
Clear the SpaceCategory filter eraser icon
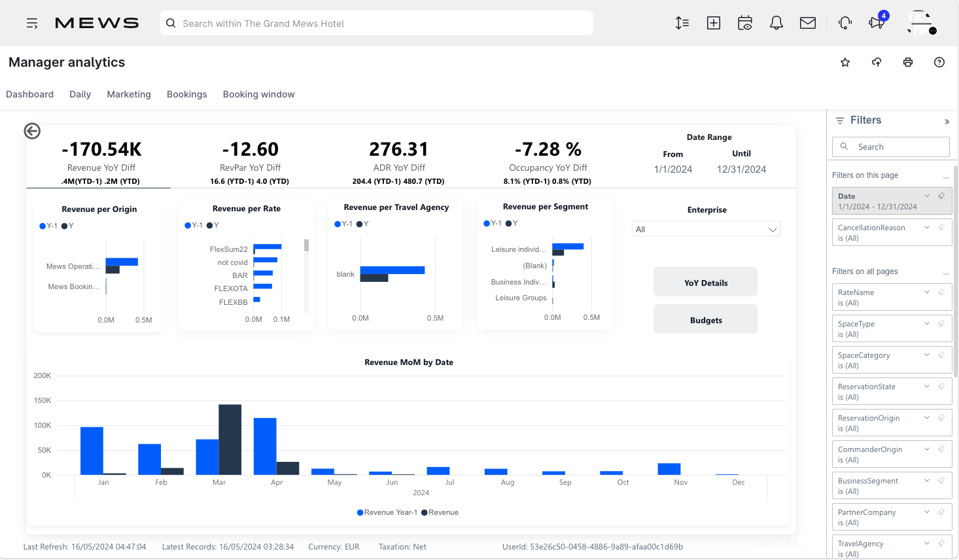tap(941, 355)
